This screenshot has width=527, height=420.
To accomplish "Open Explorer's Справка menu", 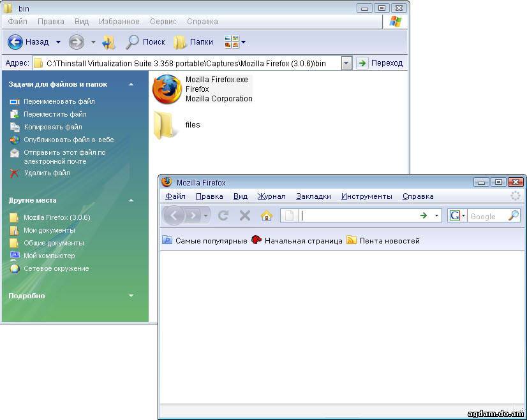I will [x=202, y=22].
